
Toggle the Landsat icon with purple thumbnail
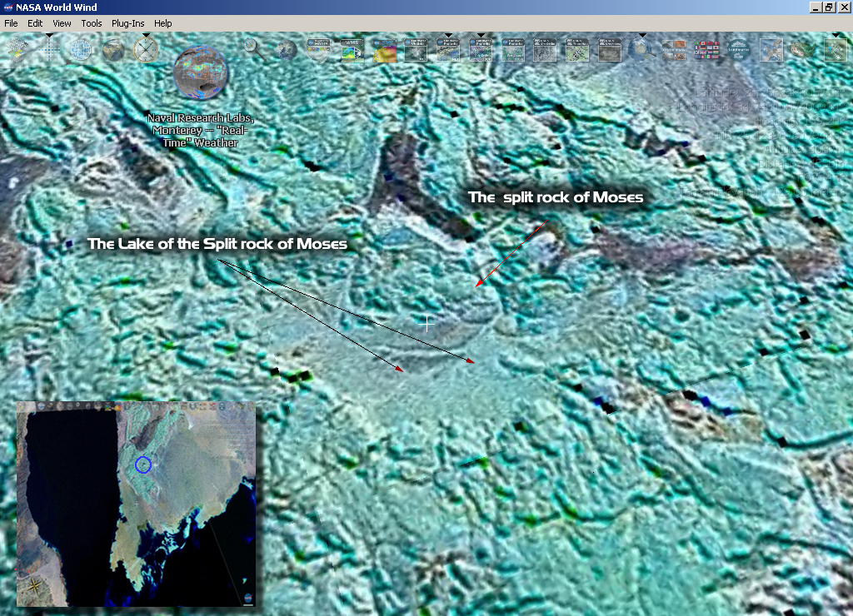click(x=481, y=49)
